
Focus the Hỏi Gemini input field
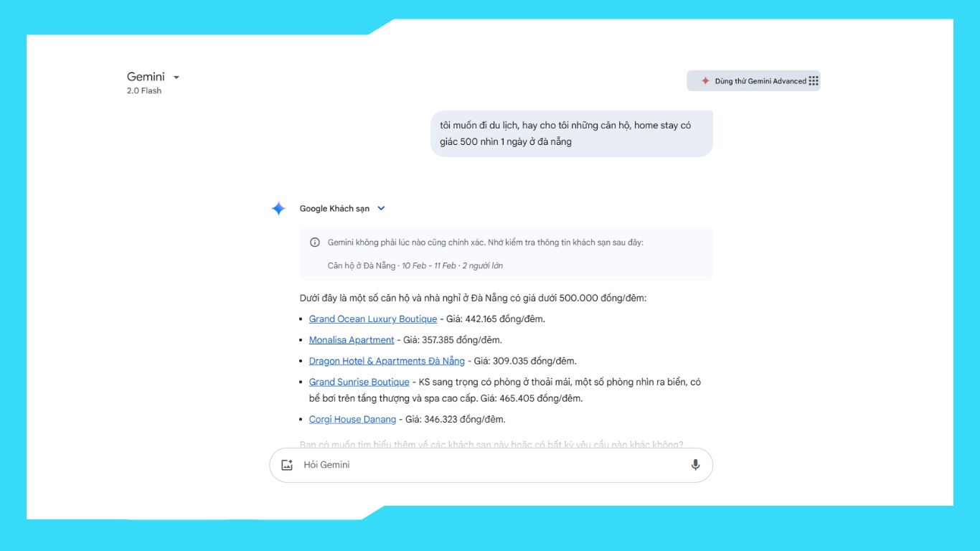[x=491, y=465]
